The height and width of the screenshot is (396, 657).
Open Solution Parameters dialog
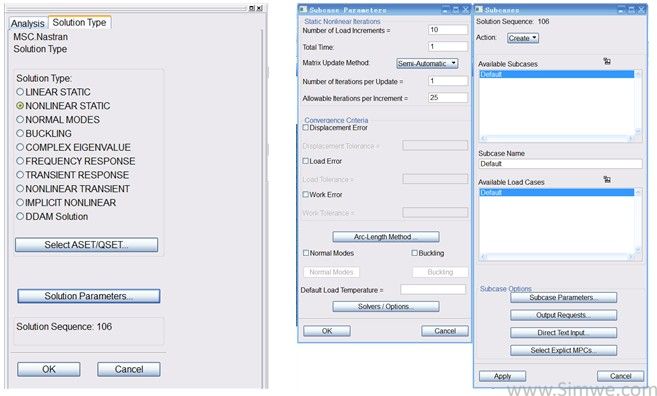[x=88, y=296]
